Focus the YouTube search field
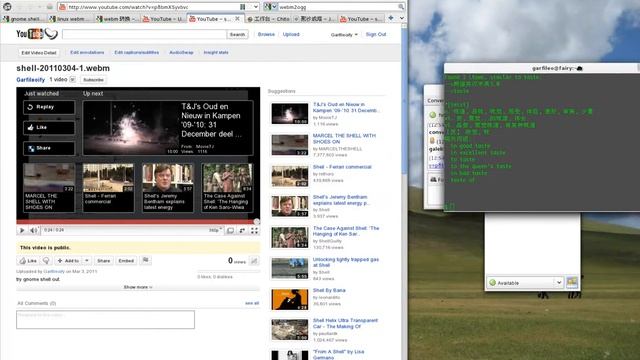Viewport: 640px width, 360px height. (x=144, y=34)
